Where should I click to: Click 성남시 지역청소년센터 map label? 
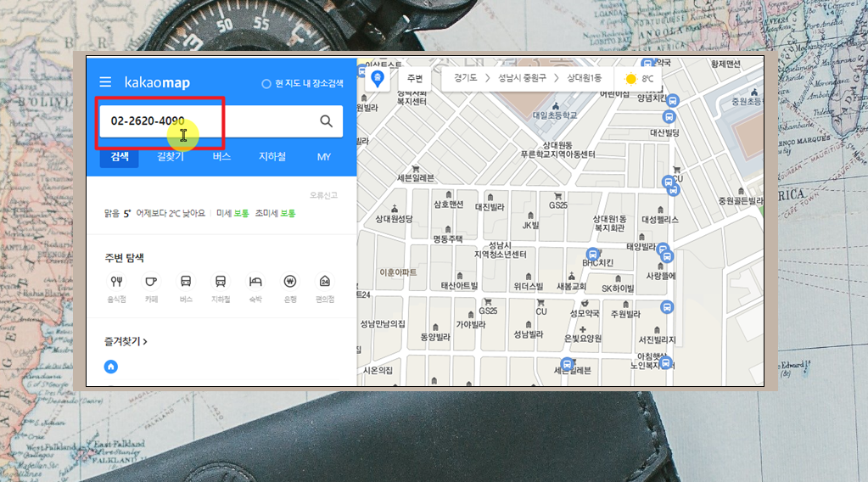(x=500, y=249)
